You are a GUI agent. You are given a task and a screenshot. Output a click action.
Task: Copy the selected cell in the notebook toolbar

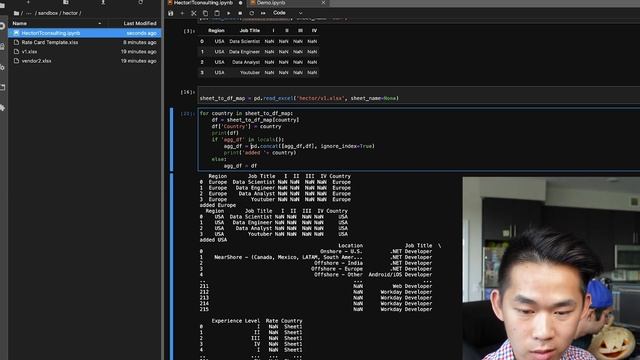coord(205,13)
